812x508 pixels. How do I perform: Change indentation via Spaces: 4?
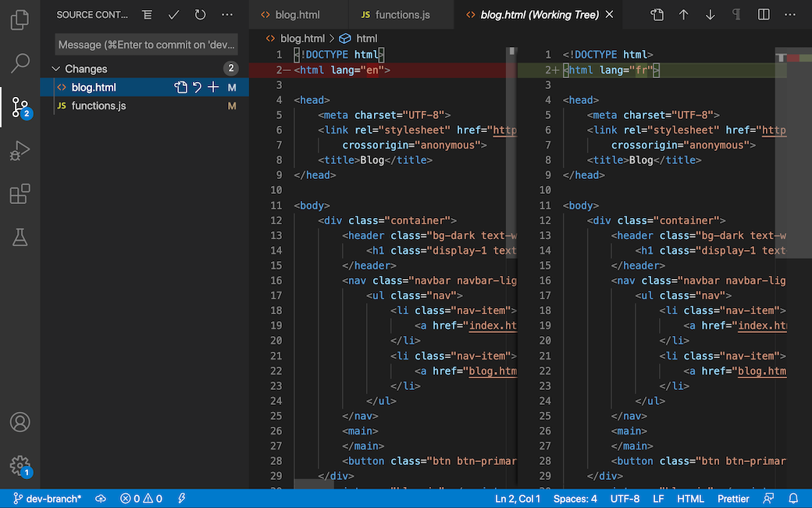click(x=575, y=499)
